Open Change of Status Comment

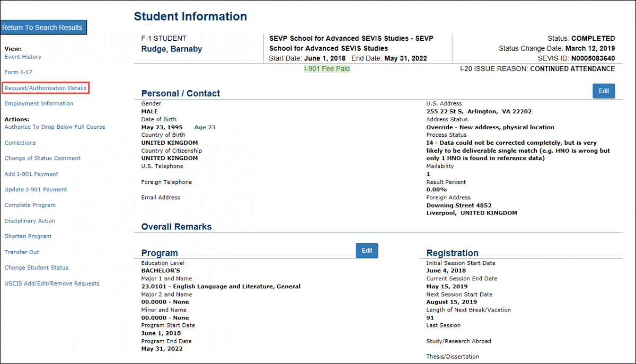pyautogui.click(x=42, y=158)
